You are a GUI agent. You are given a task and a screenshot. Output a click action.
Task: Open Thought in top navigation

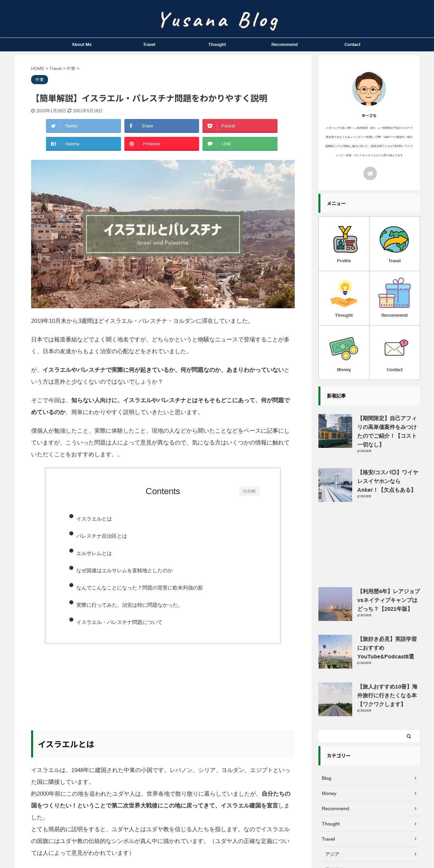point(217,45)
